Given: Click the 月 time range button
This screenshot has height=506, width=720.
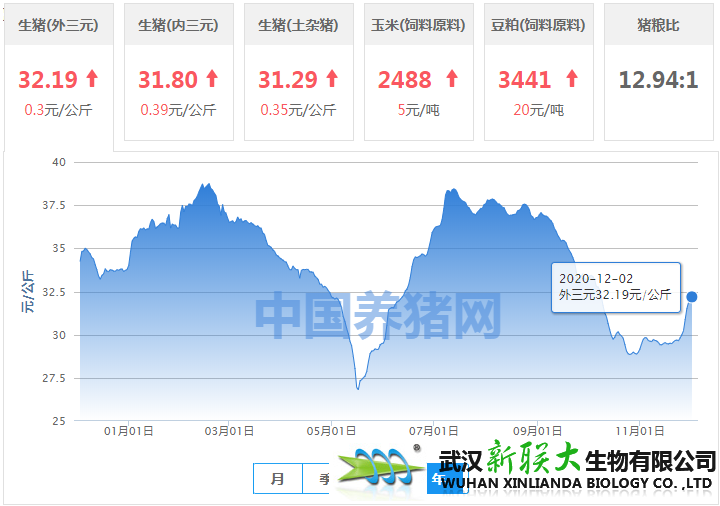Looking at the screenshot, I should pyautogui.click(x=277, y=479).
